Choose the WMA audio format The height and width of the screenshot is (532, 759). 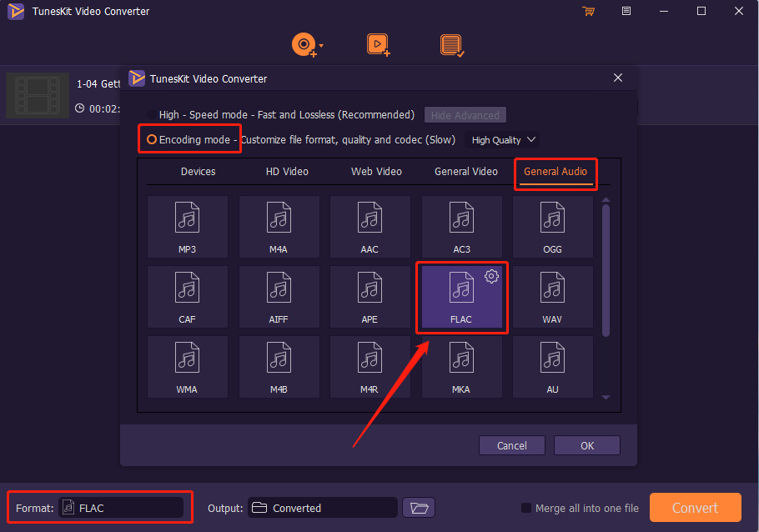[x=188, y=367]
